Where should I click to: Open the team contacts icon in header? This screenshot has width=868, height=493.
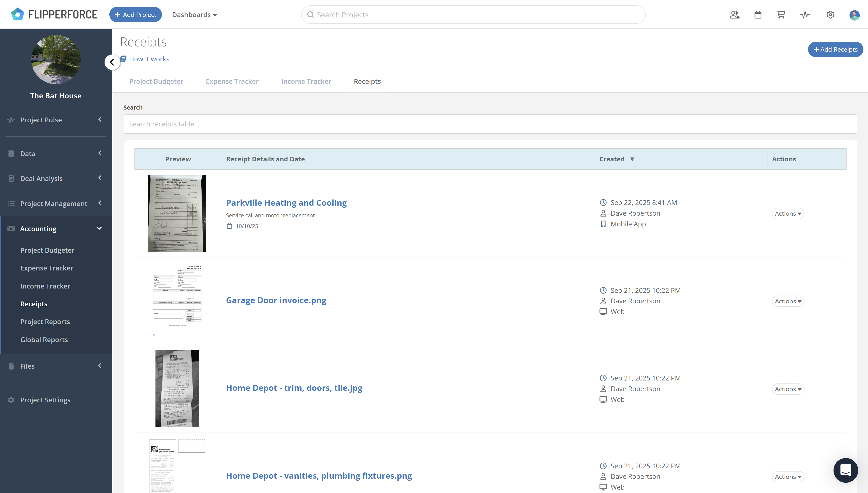[734, 15]
